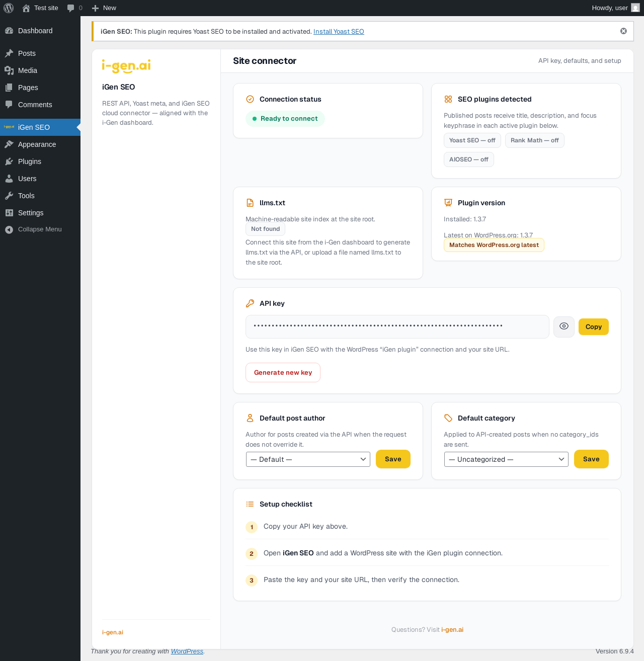Save the default category
Viewport: 644px width, 661px height.
pyautogui.click(x=591, y=459)
